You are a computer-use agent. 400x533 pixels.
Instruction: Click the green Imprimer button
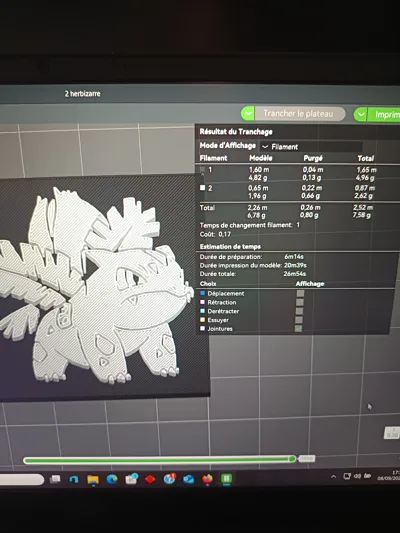point(383,115)
